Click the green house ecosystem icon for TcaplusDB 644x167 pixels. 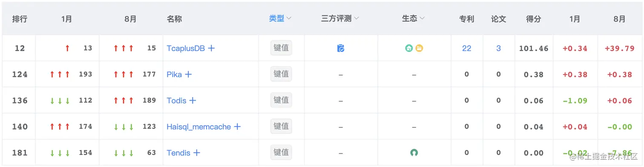(409, 48)
